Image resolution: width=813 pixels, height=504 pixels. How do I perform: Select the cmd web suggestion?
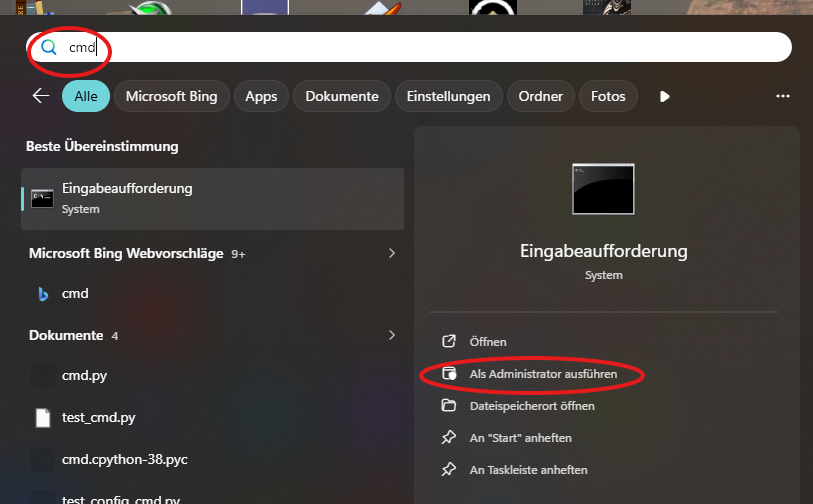[x=75, y=293]
